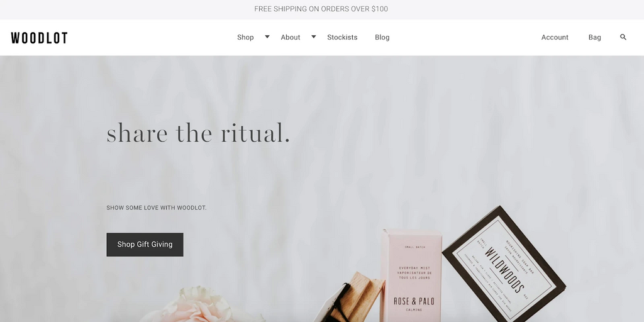Select the pink Rose & Palo box

(413, 276)
